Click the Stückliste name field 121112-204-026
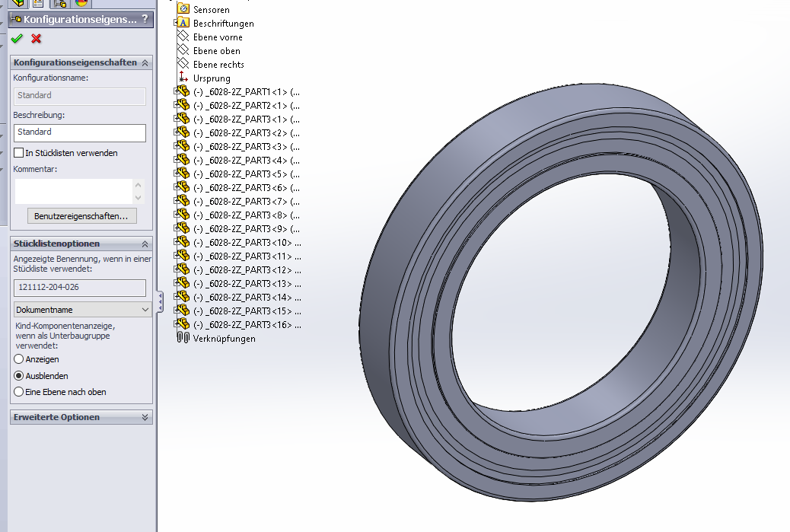 coord(80,288)
